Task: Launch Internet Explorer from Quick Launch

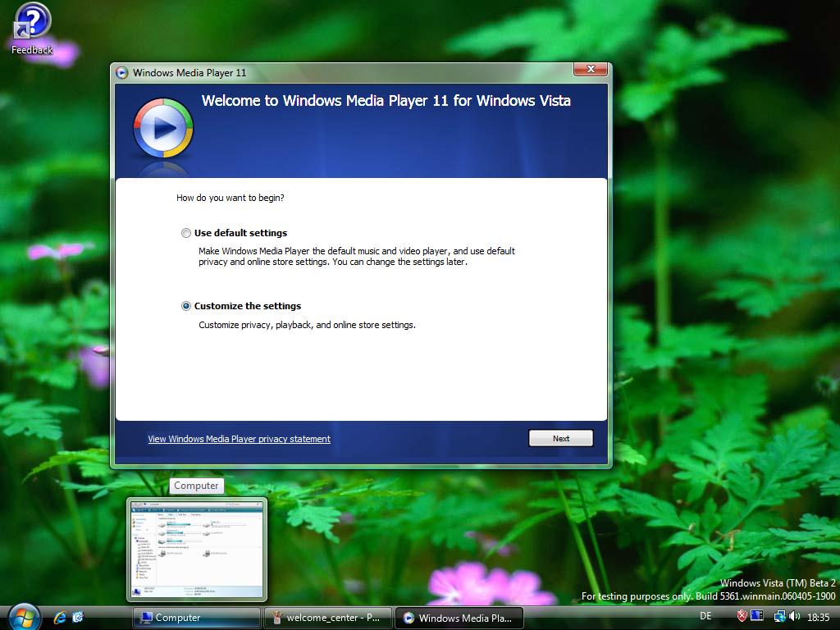Action: [x=59, y=617]
